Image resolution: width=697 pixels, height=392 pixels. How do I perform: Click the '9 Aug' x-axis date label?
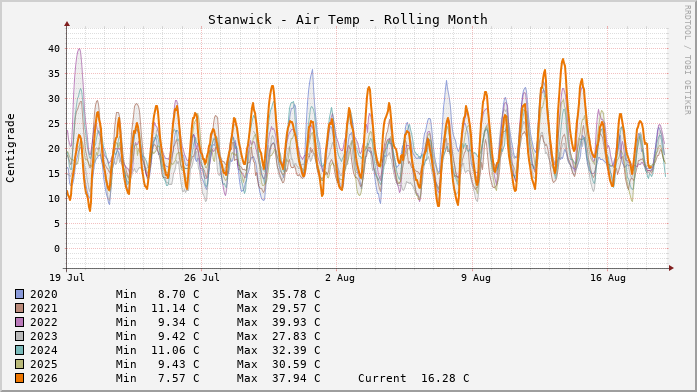pyautogui.click(x=476, y=278)
